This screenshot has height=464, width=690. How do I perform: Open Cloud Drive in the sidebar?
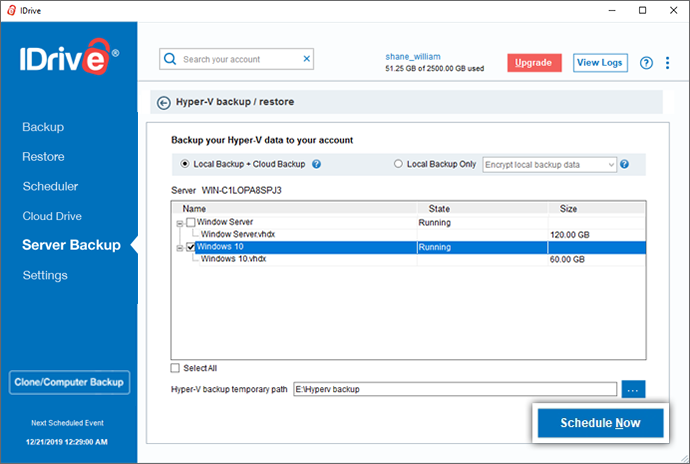(x=52, y=216)
